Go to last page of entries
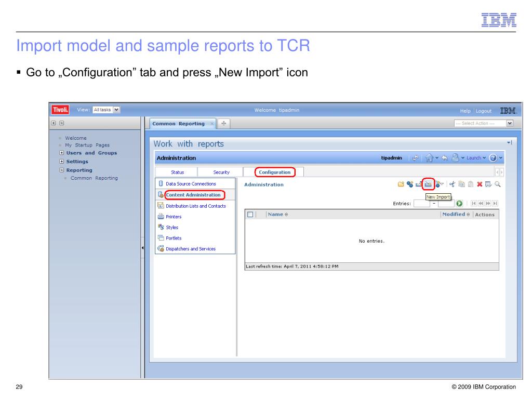532x399 pixels. tap(495, 203)
